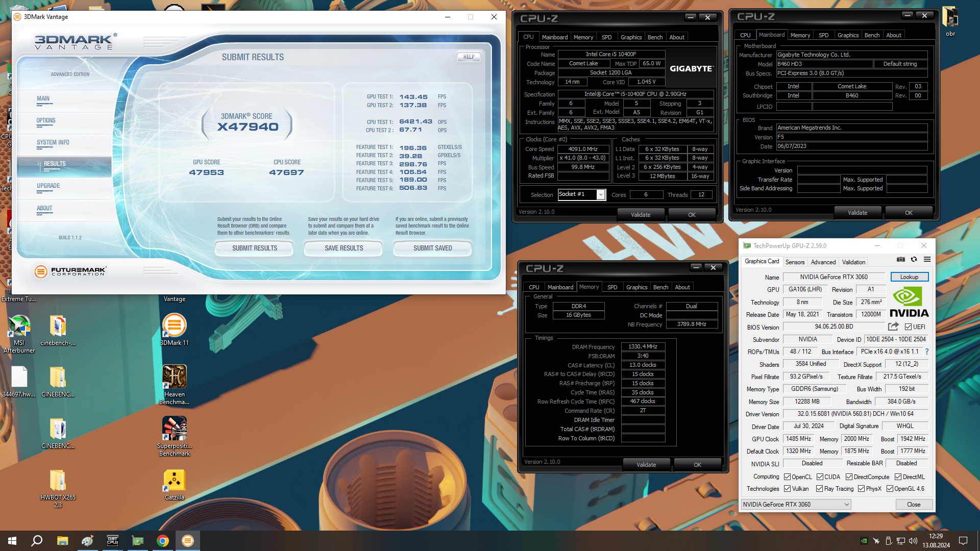This screenshot has height=551, width=980.
Task: Open the Bench tab in the CPU-Z processor window
Action: [655, 37]
